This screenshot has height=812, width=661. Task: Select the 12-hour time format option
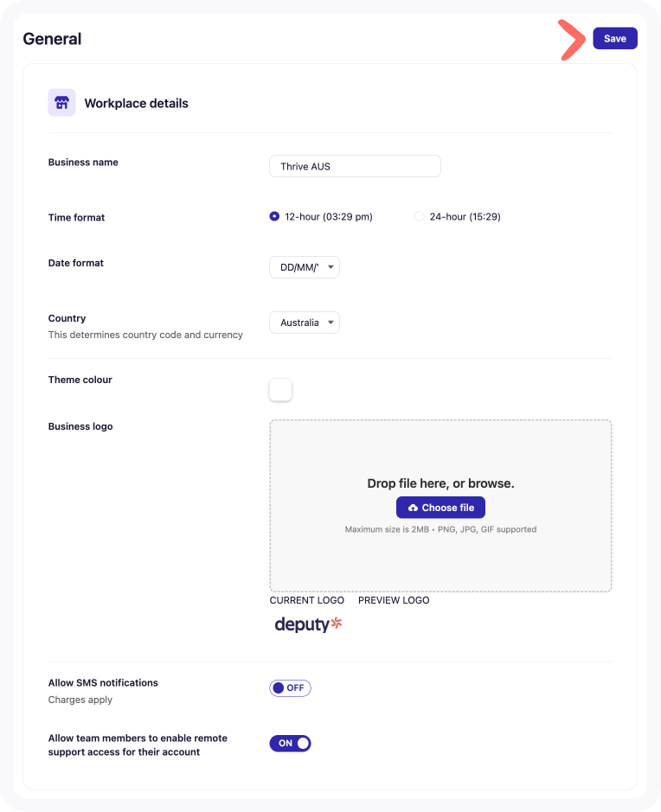coord(273,216)
